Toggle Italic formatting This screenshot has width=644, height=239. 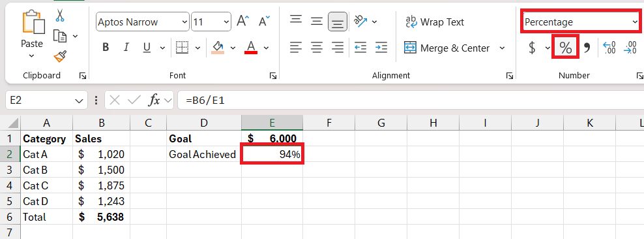126,48
